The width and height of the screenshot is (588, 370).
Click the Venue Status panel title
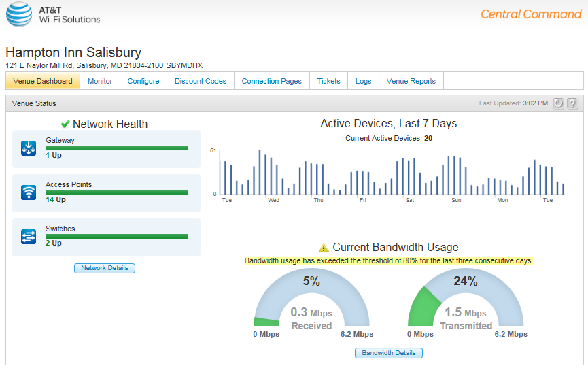[x=34, y=103]
